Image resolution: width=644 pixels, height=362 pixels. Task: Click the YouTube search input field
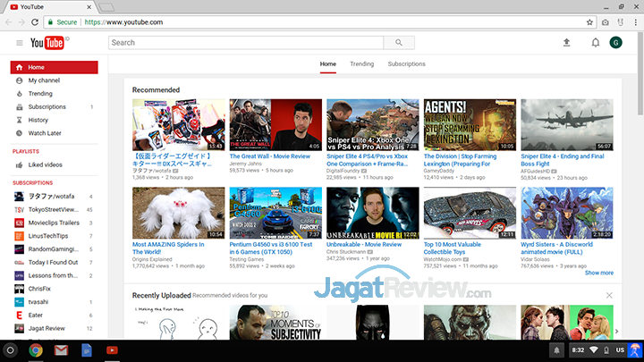pos(246,42)
